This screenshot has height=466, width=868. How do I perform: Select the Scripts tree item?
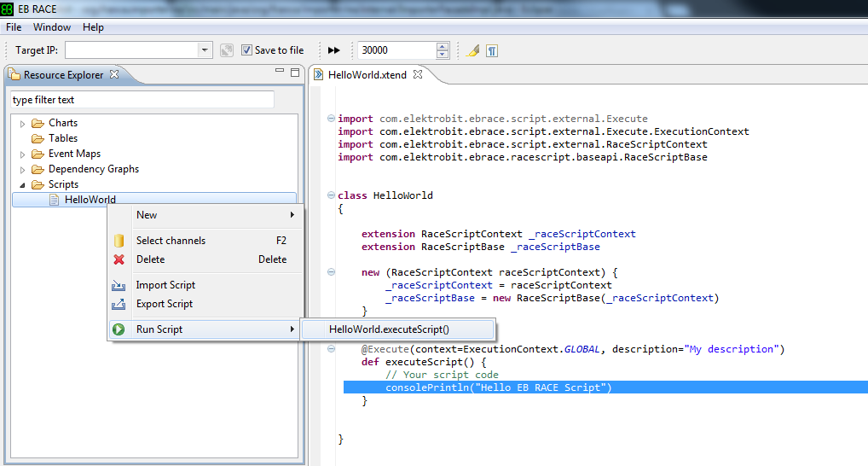[x=63, y=184]
